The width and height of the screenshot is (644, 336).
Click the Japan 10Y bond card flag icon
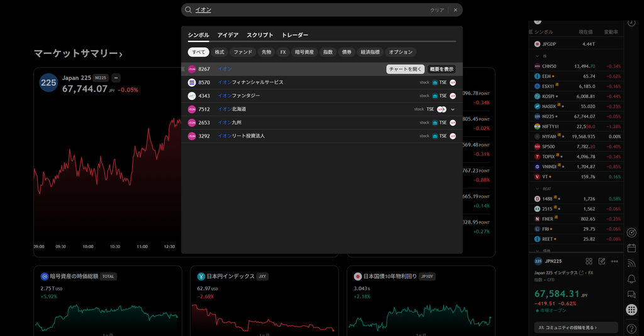pos(358,276)
